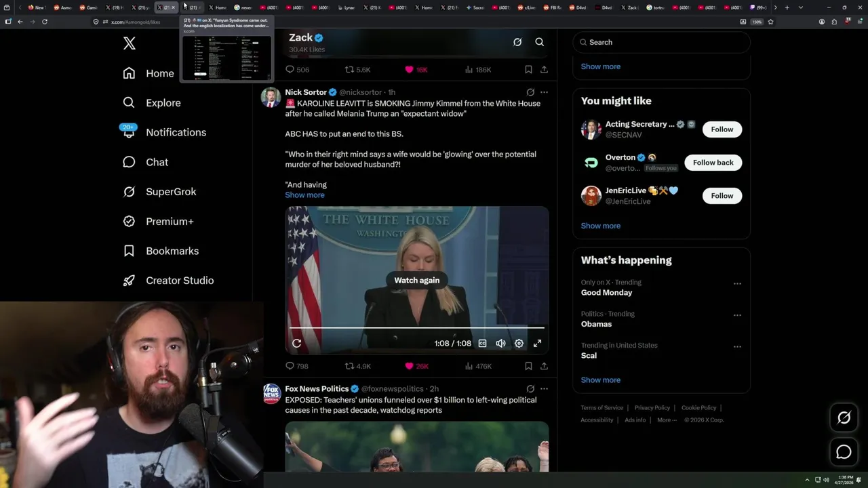Open more options for Obamas trend

tap(737, 315)
